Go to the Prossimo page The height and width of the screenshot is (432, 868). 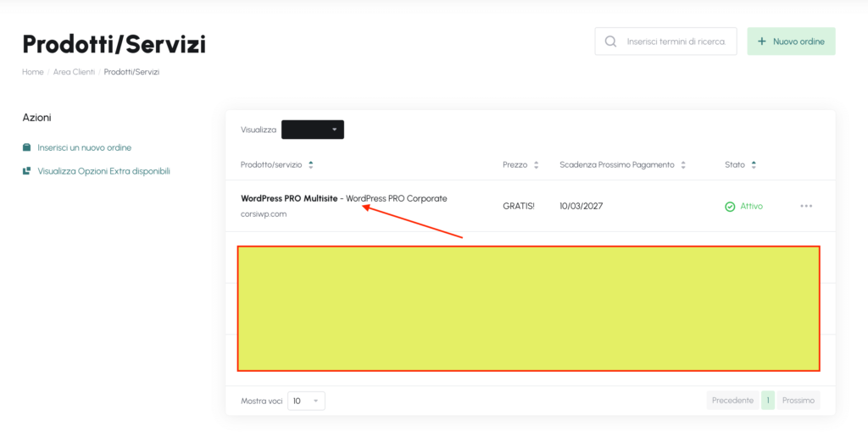[798, 401]
